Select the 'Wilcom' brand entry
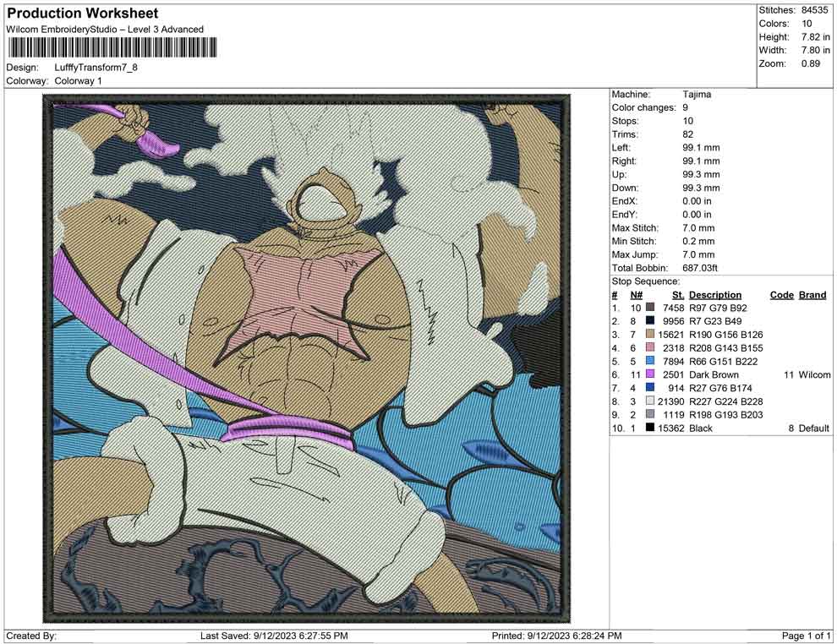The width and height of the screenshot is (837, 644). point(814,374)
